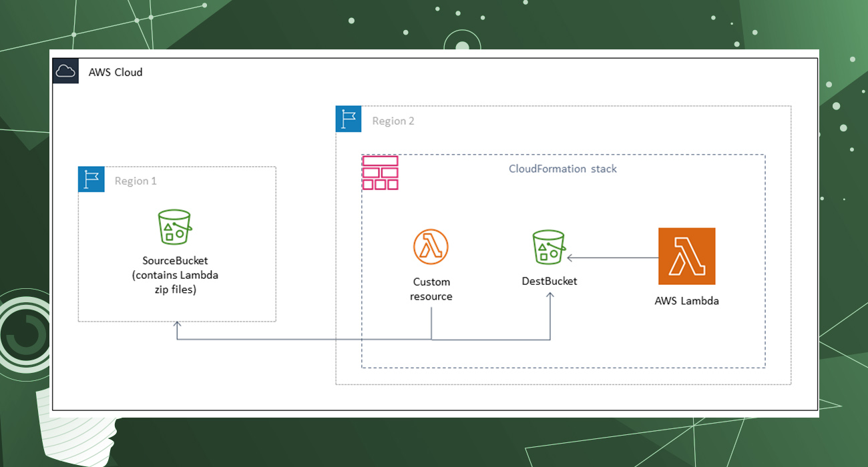Click the "DestBucket" text label
Viewport: 868px width, 467px height.
click(550, 281)
